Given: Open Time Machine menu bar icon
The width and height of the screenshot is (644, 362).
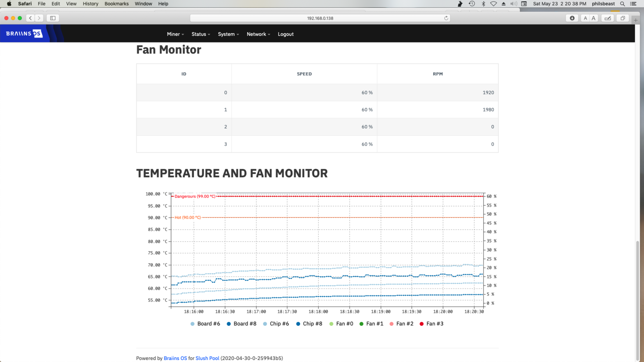Looking at the screenshot, I should point(472,4).
